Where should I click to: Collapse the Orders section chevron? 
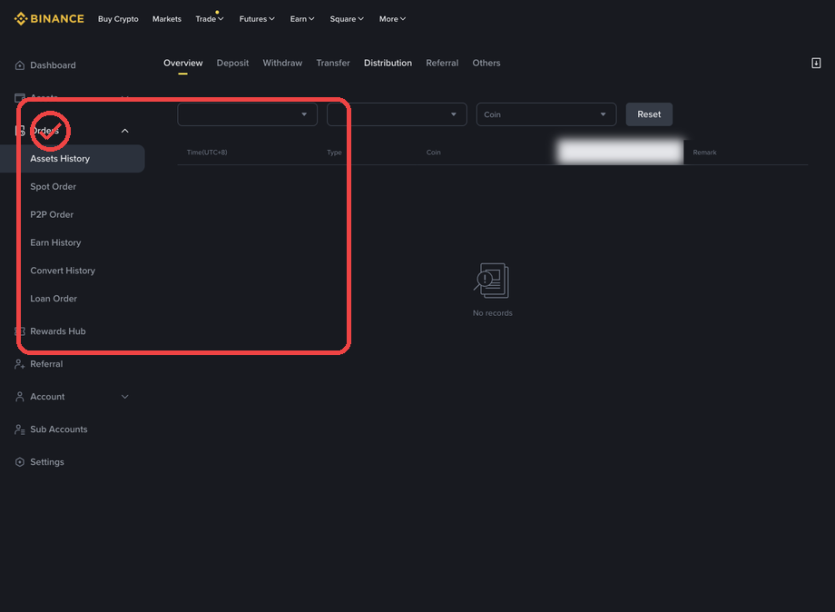[125, 131]
